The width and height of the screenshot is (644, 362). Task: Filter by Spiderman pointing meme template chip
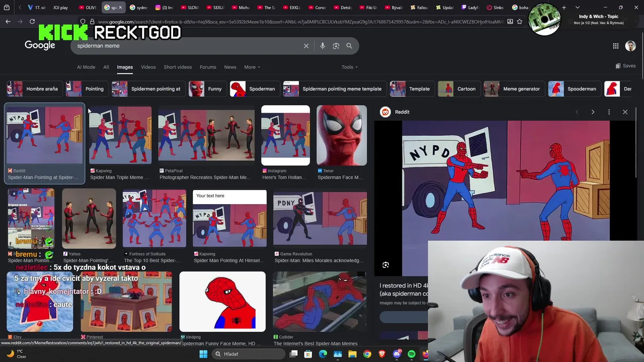click(334, 89)
